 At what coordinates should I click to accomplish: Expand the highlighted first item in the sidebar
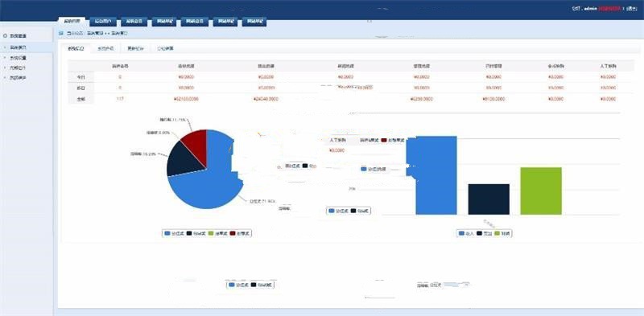[x=27, y=47]
